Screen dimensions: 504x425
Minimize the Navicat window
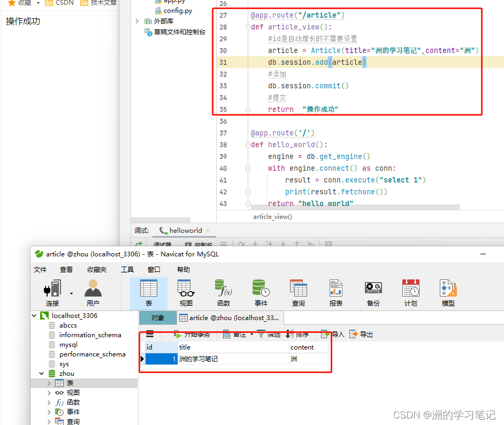[x=483, y=254]
